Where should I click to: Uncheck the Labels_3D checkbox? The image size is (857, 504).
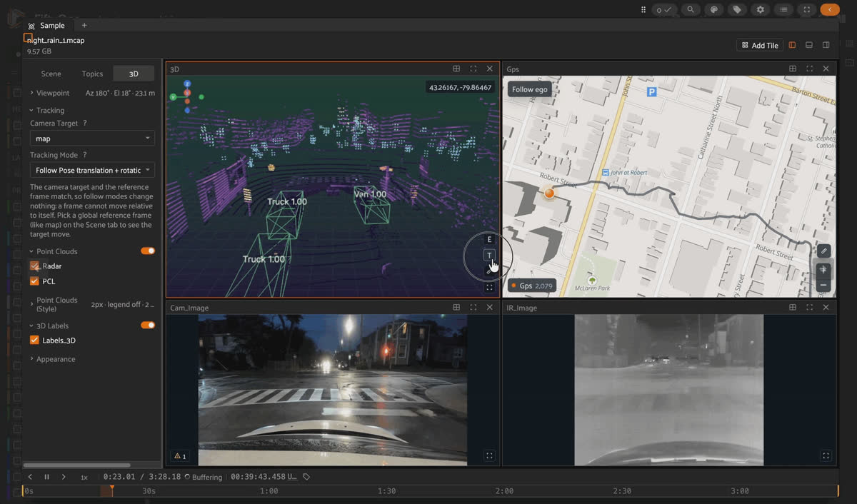[34, 340]
